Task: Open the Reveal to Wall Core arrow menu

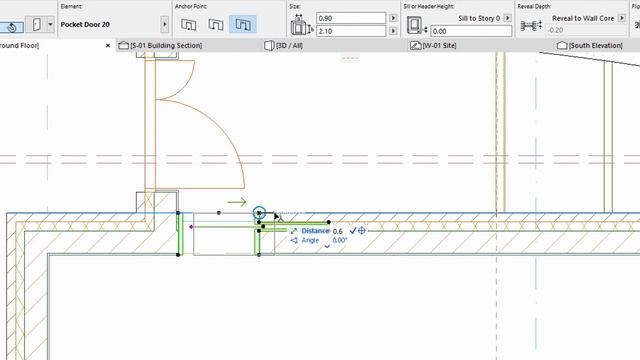Action: point(622,18)
